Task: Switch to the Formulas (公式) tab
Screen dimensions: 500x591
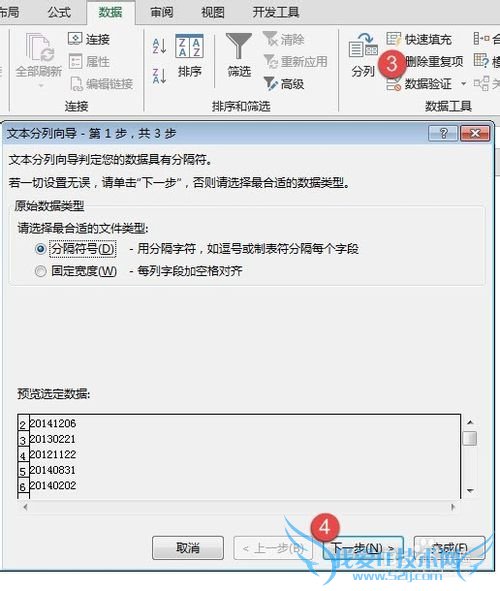Action: (x=60, y=12)
